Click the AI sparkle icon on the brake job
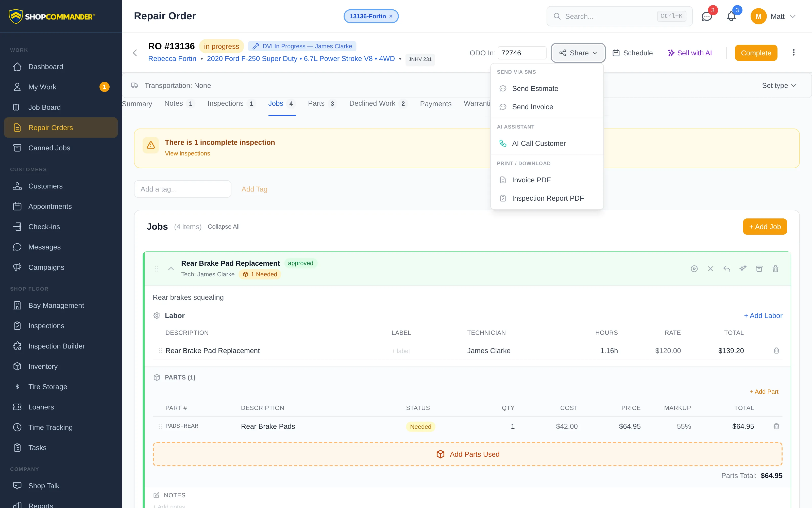Image resolution: width=812 pixels, height=508 pixels. pyautogui.click(x=743, y=269)
